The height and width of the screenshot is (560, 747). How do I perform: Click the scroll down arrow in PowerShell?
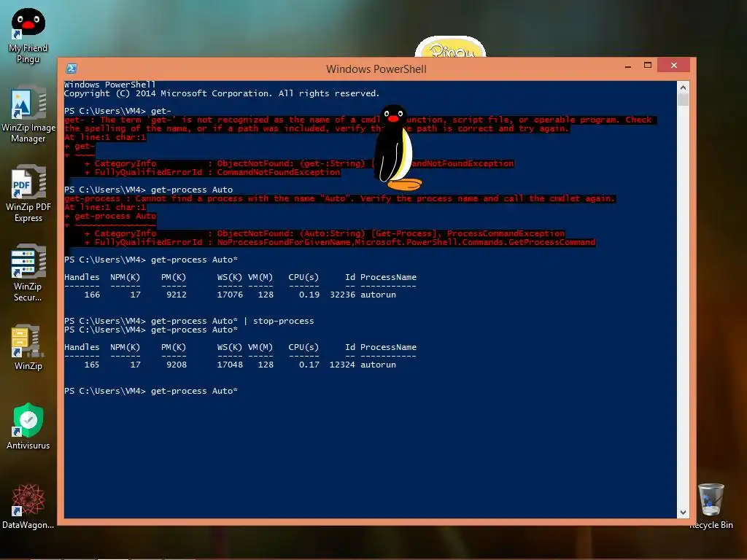tap(683, 513)
